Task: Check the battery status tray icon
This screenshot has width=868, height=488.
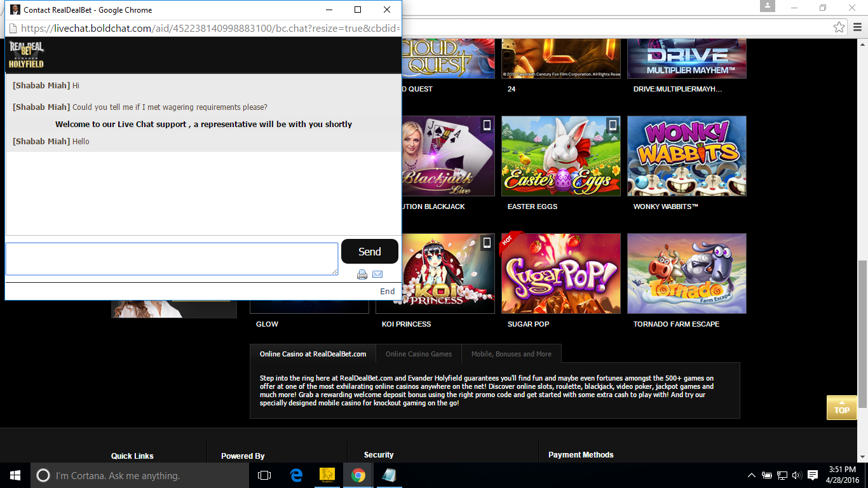Action: 767,475
